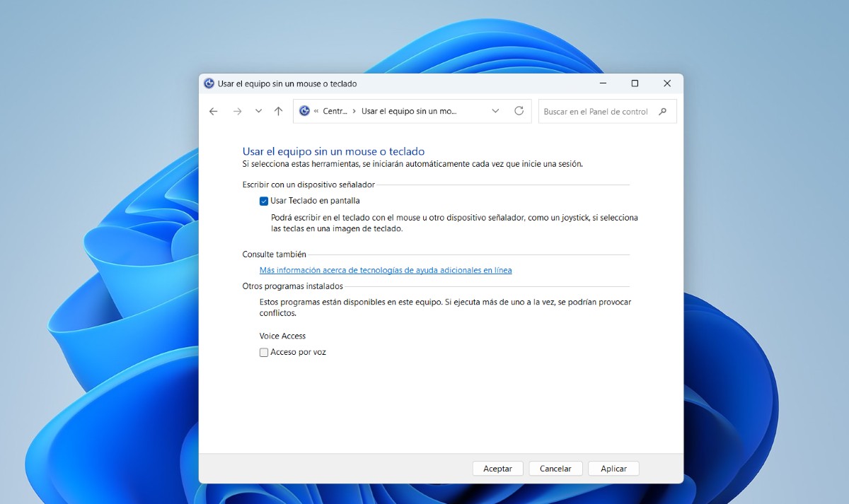Viewport: 849px width, 504px height.
Task: Click the Forward navigation arrow
Action: point(237,111)
